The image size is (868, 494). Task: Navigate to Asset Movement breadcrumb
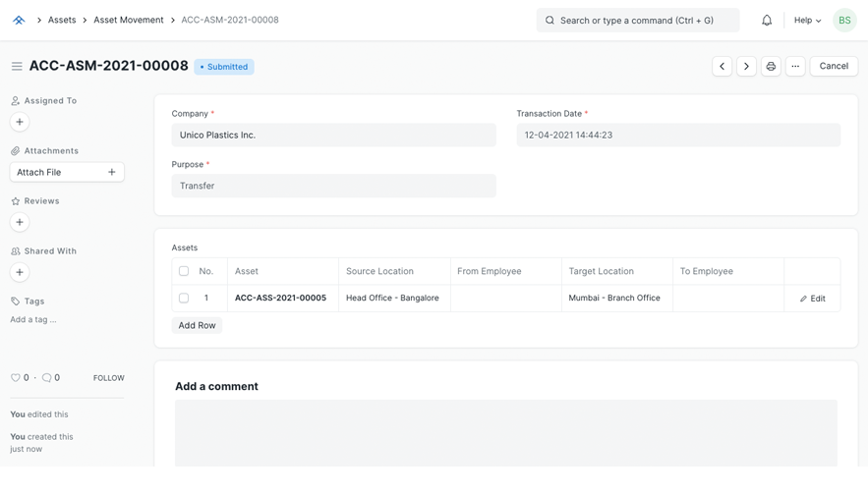[129, 20]
